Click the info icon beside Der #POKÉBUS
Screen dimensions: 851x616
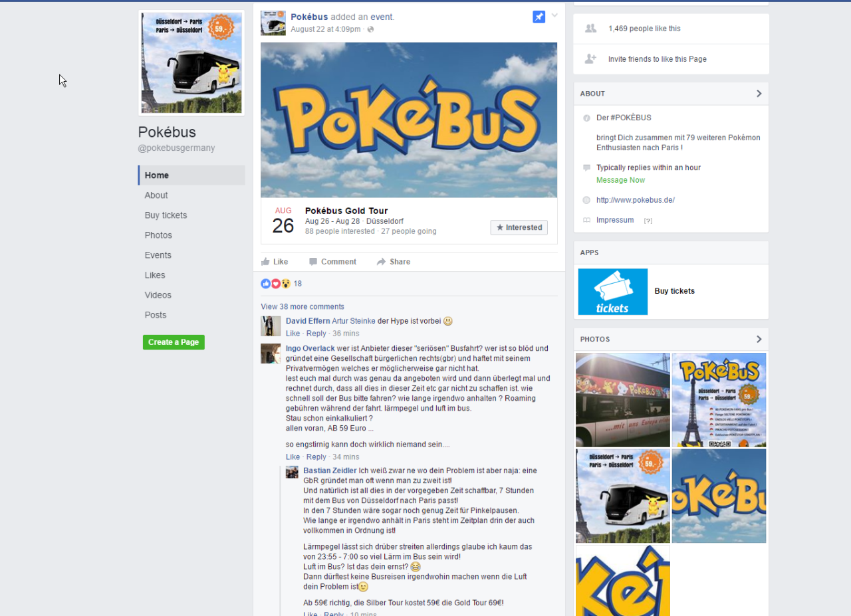(586, 118)
